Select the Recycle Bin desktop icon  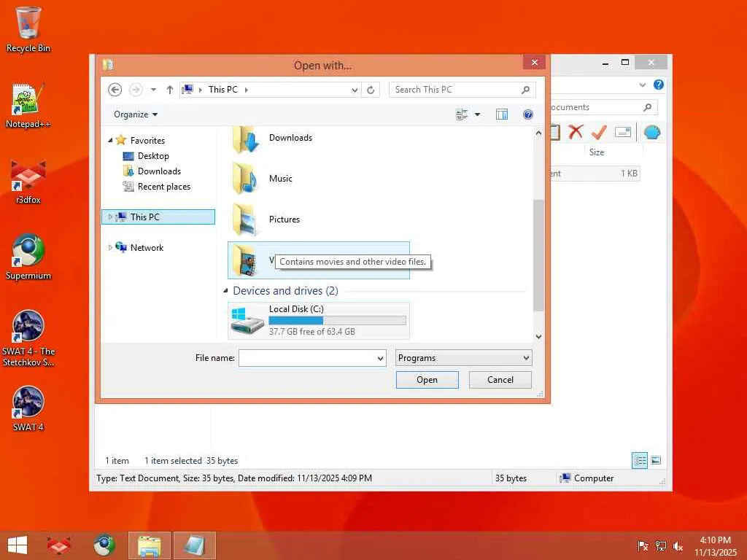[28, 29]
